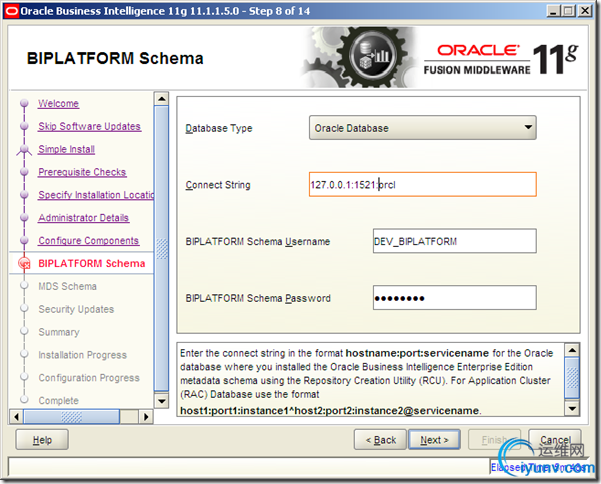Open Specify Installation Location step
The height and width of the screenshot is (484, 601).
[x=96, y=195]
